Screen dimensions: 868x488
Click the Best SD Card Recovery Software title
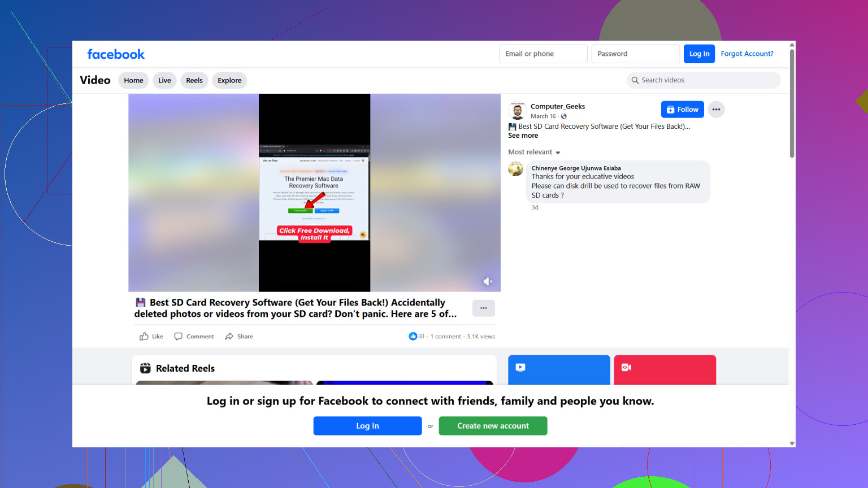[295, 308]
